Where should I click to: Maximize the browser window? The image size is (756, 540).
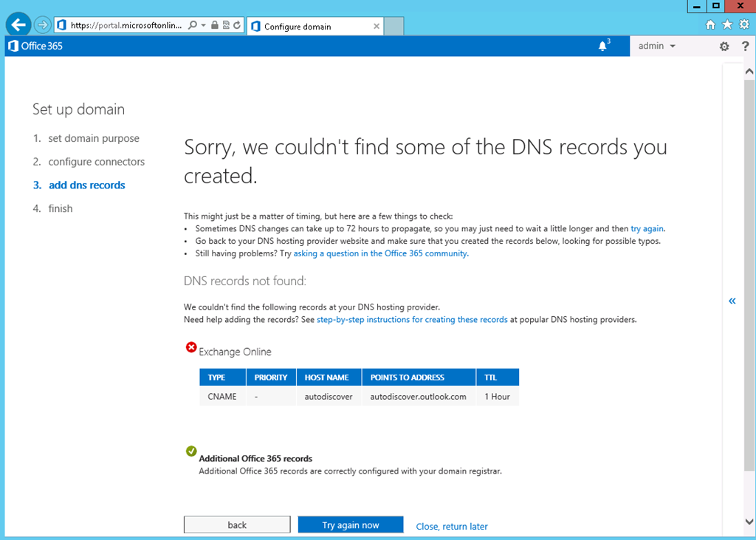[716, 6]
